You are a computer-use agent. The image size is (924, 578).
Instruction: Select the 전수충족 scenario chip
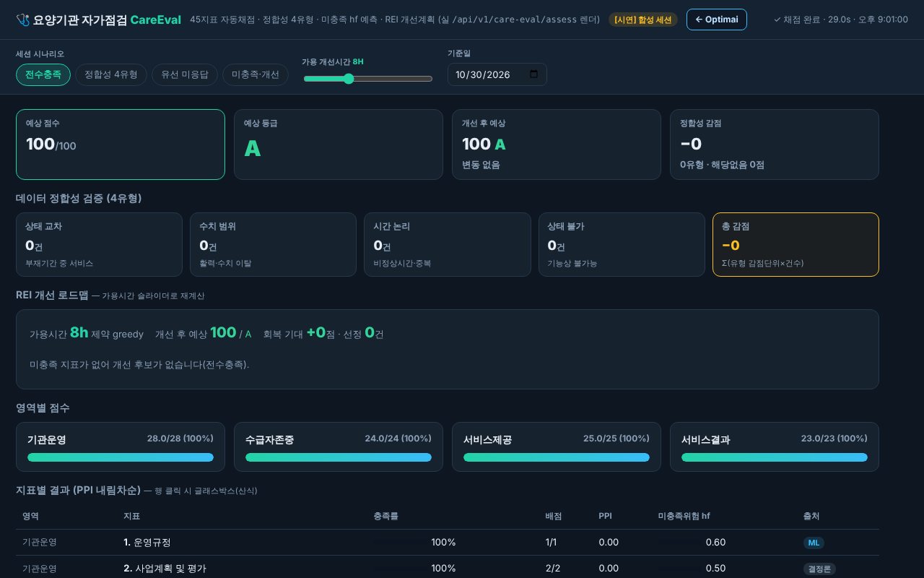tap(43, 74)
